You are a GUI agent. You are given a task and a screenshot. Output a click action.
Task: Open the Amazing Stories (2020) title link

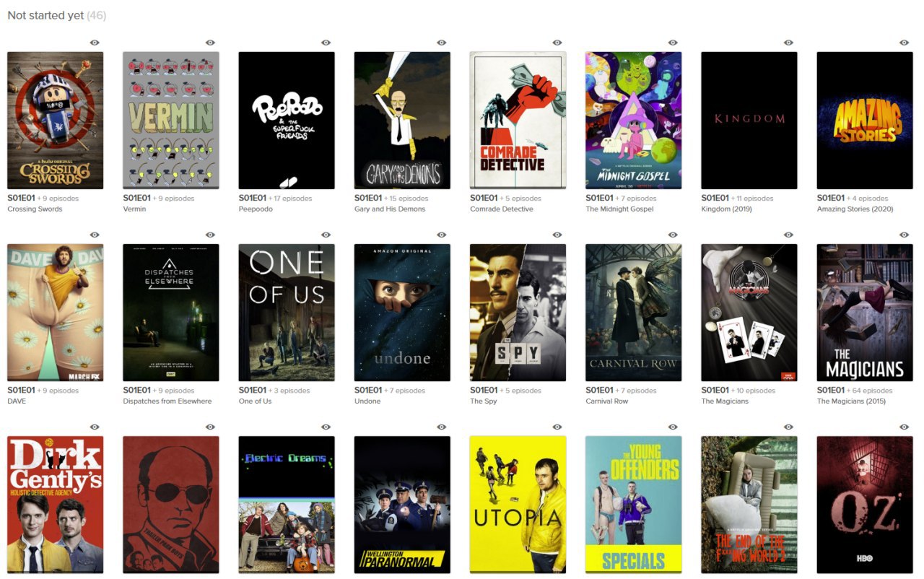click(x=855, y=209)
